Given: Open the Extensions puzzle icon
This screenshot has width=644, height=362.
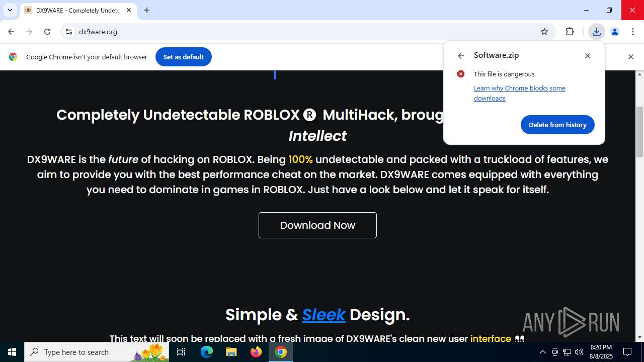Looking at the screenshot, I should click(x=570, y=32).
